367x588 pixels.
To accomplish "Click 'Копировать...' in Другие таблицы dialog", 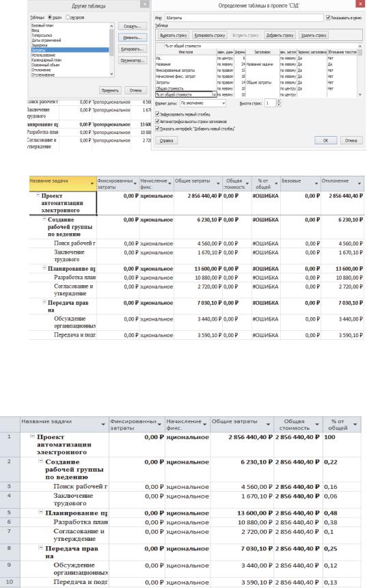I will tap(133, 49).
